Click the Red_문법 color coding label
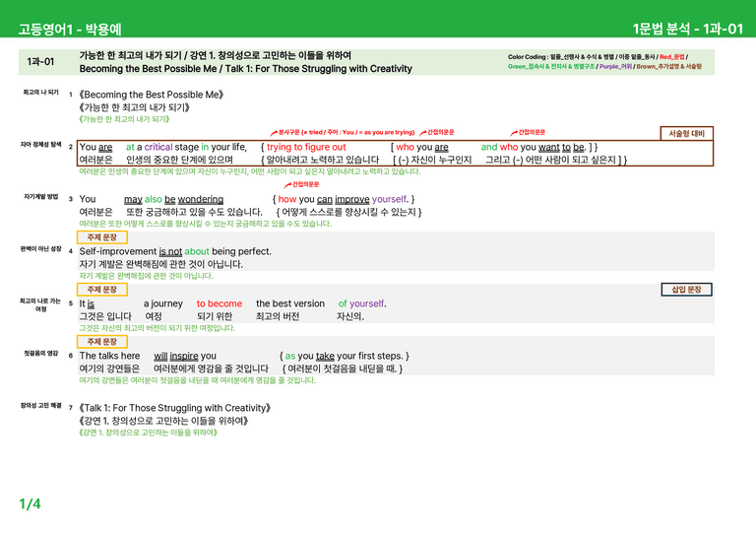Viewport: 756px width, 535px height. coord(672,57)
